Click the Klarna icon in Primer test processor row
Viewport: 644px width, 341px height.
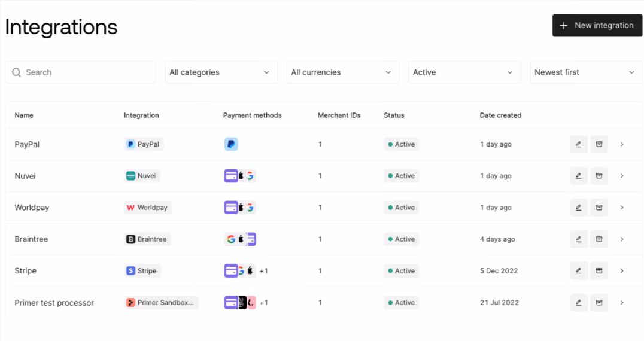coord(251,303)
